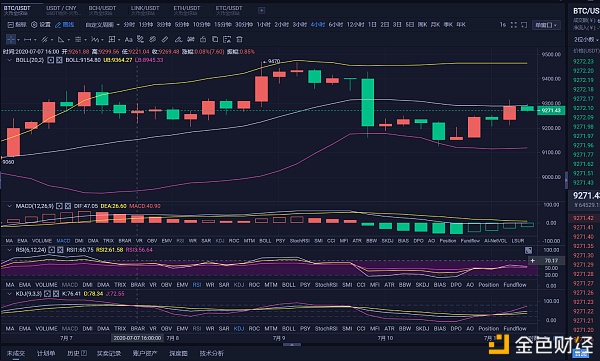The width and height of the screenshot is (600, 361).
Task: Select the crosshair cursor tool
Action: tap(11, 39)
